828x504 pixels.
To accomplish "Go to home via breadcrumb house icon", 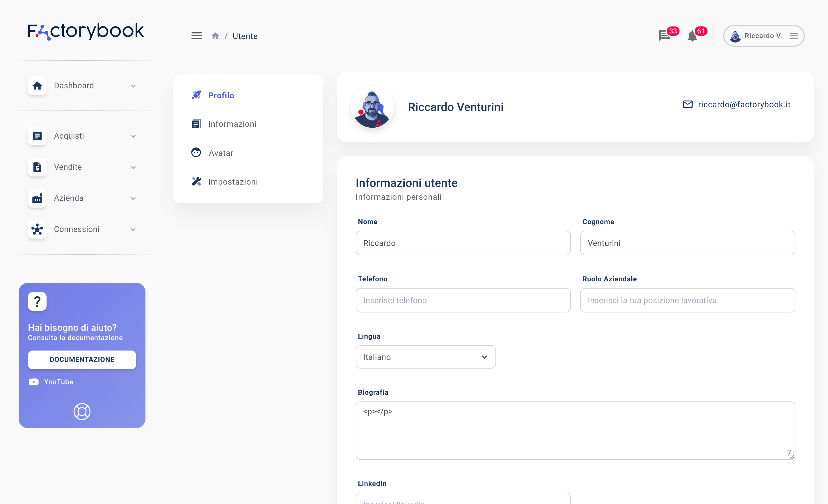I will (x=215, y=36).
